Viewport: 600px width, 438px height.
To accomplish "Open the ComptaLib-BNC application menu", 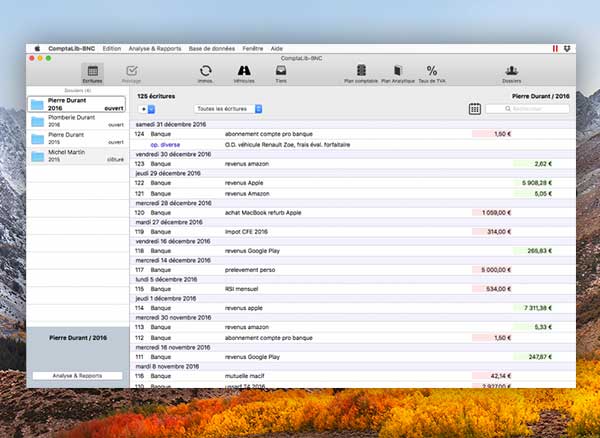I will (72, 49).
